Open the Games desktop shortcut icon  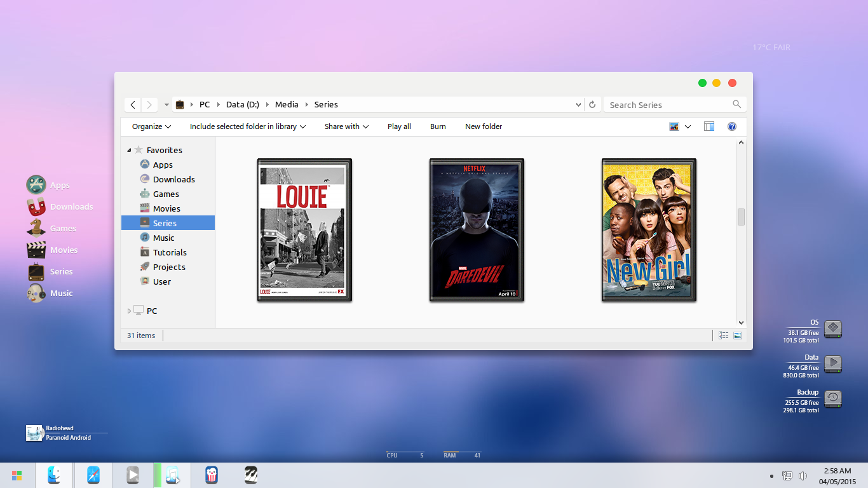pos(36,228)
